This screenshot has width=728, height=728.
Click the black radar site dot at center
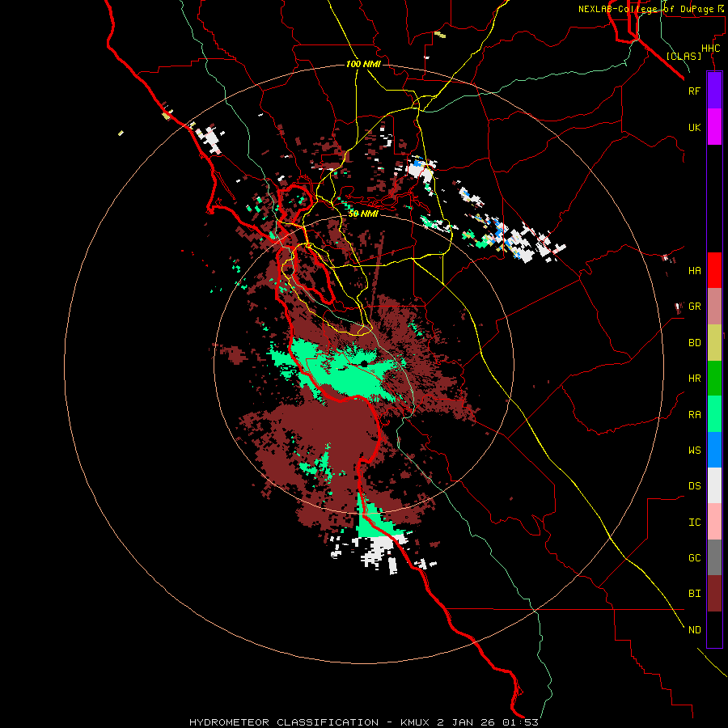[364, 363]
